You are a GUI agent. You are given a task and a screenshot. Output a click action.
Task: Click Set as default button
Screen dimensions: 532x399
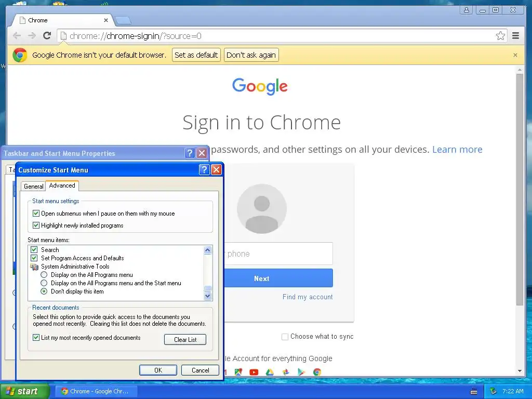[x=196, y=55]
